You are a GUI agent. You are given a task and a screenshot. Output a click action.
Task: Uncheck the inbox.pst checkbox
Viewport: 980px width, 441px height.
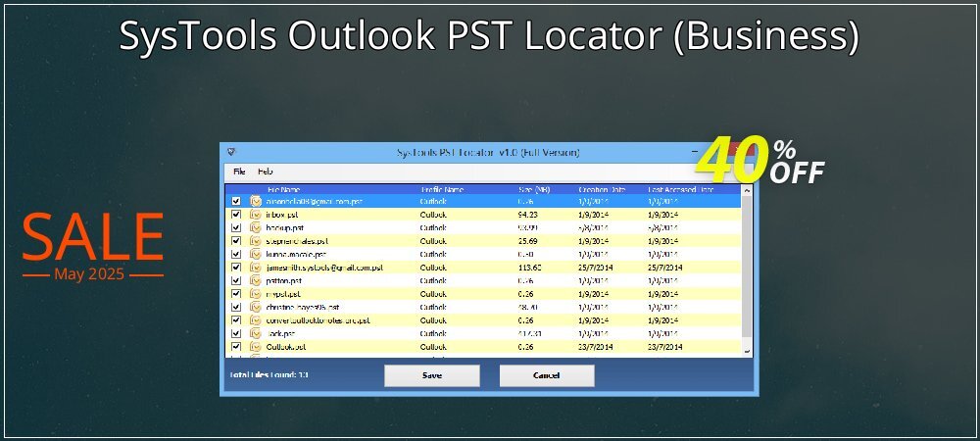coord(235,215)
